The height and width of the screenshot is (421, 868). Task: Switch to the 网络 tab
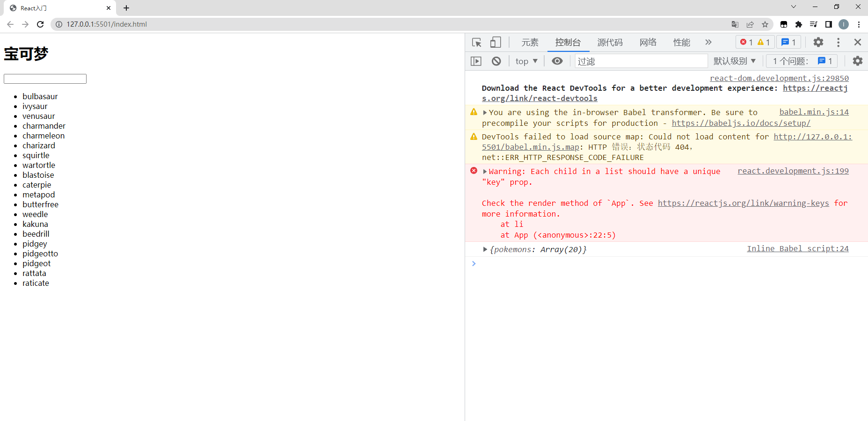point(648,42)
